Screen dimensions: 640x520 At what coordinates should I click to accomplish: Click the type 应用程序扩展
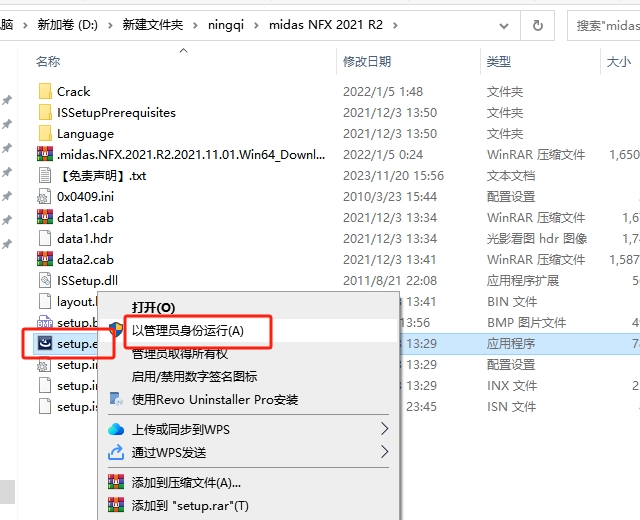tap(522, 280)
